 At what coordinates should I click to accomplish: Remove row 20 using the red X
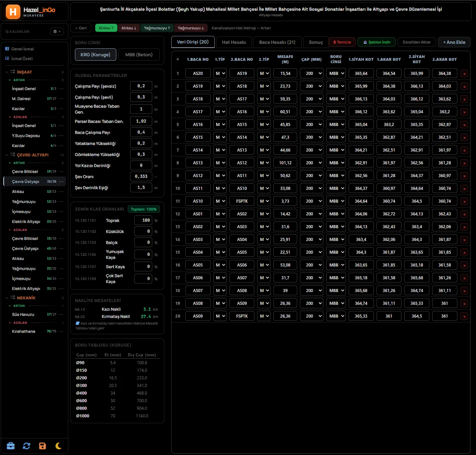(464, 316)
